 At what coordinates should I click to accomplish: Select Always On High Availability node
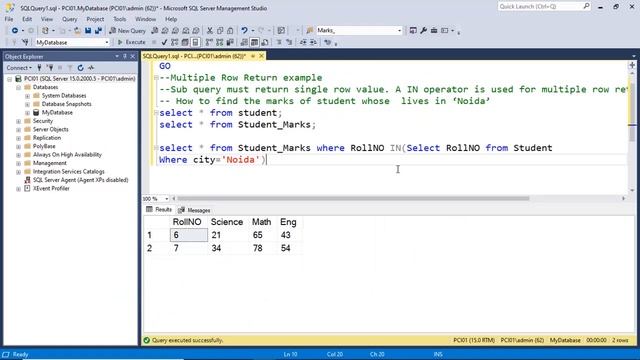(x=67, y=155)
